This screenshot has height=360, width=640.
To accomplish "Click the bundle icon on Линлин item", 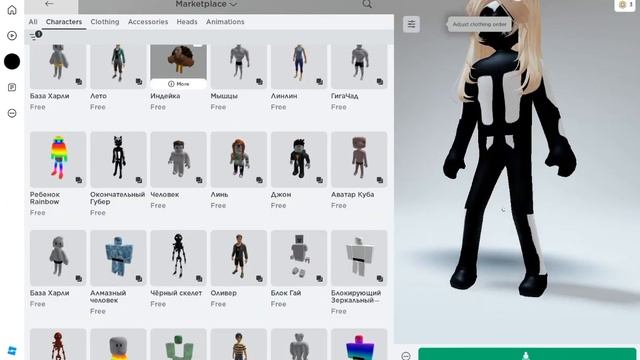I will pos(319,82).
